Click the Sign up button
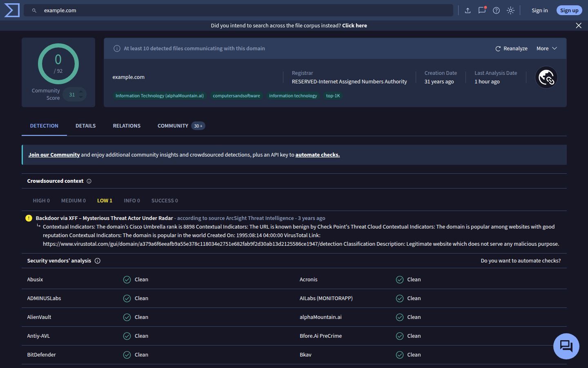Viewport: 588px width, 368px height. (569, 10)
